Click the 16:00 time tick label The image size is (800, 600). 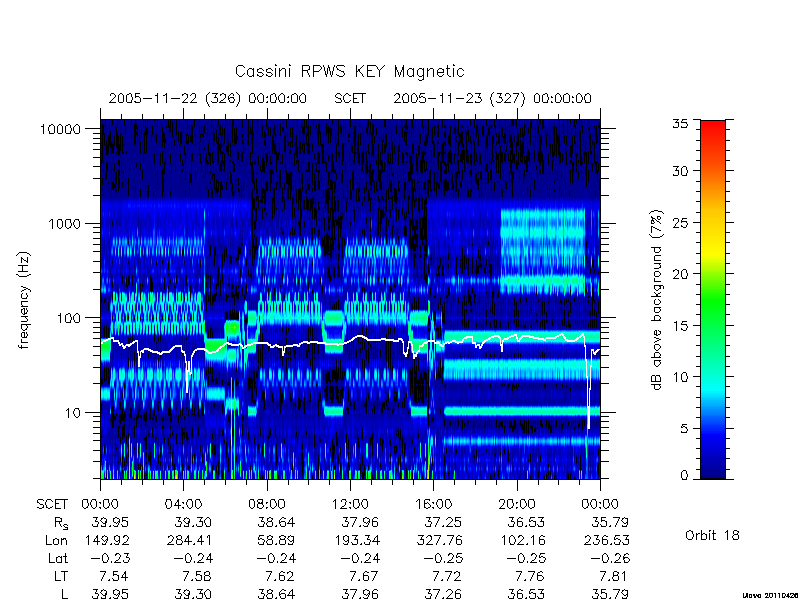pyautogui.click(x=434, y=504)
